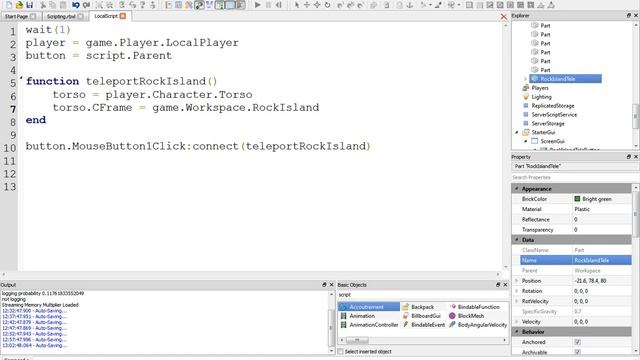This screenshot has width=640, height=360.
Task: Collapse the StarterGui tree node
Action: [x=517, y=132]
